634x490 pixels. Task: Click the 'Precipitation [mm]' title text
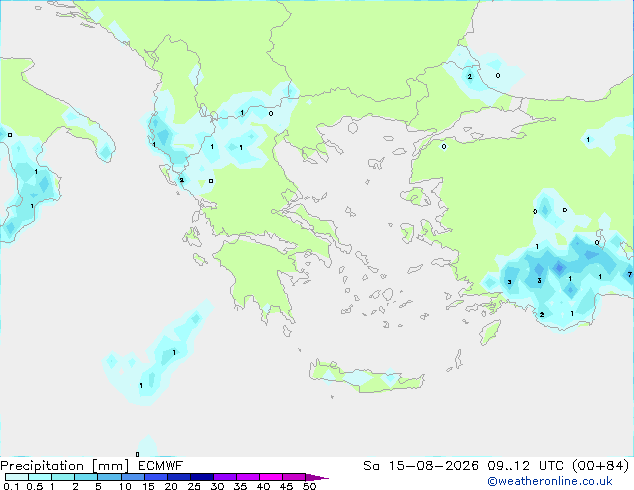(65, 466)
